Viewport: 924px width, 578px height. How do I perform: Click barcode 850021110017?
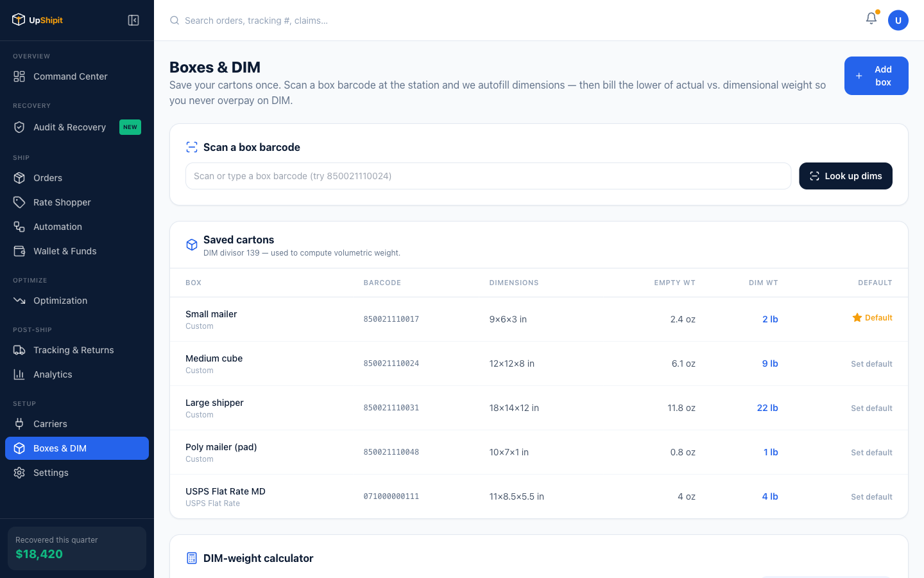[391, 319]
